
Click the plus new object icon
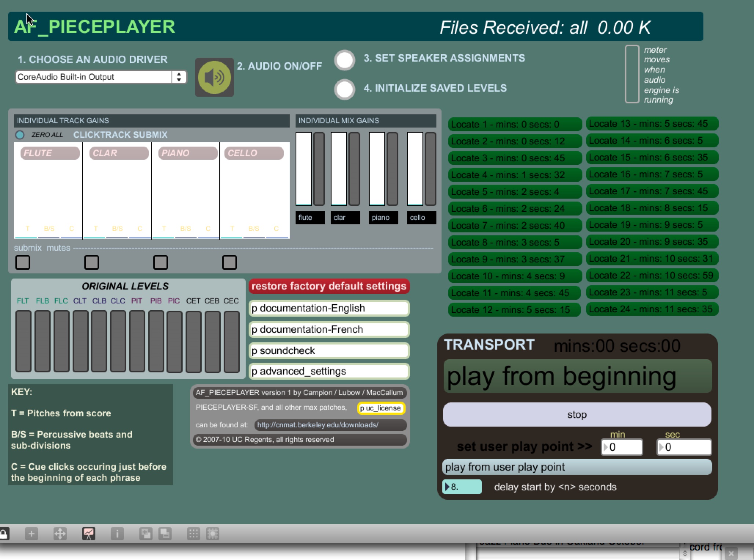[31, 534]
